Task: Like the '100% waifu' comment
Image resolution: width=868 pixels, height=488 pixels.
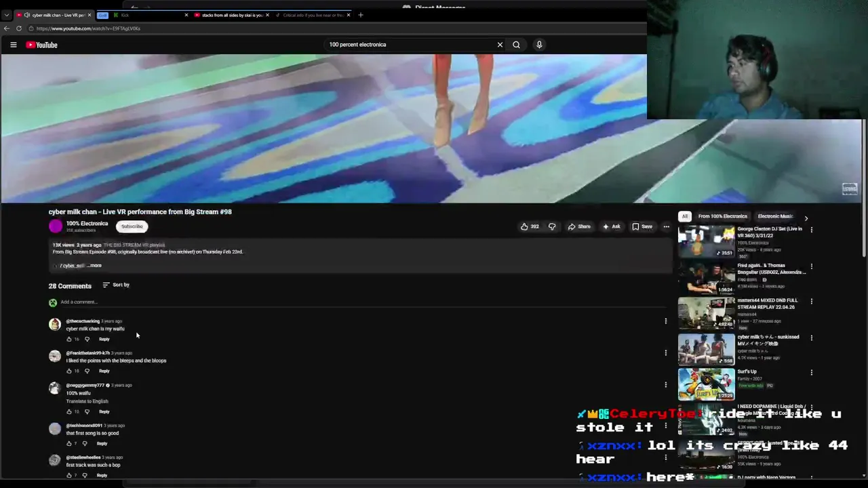Action: click(68, 411)
